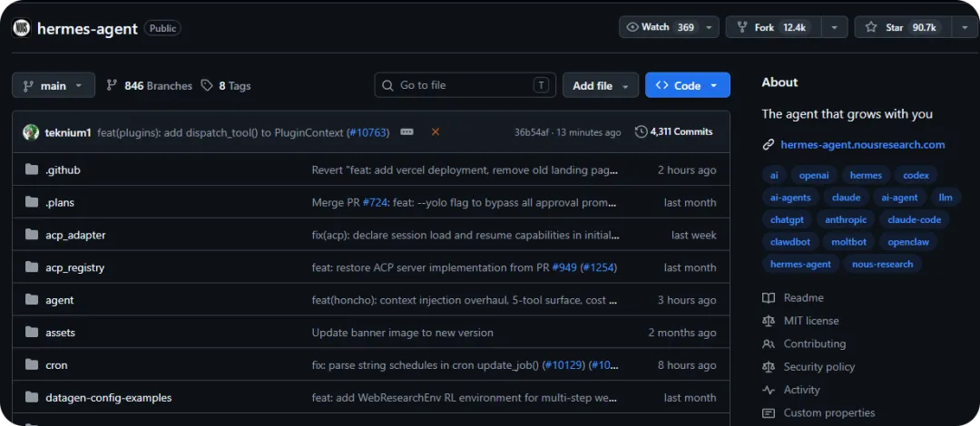
Task: Expand commit message ellipsis icon
Action: (x=407, y=131)
